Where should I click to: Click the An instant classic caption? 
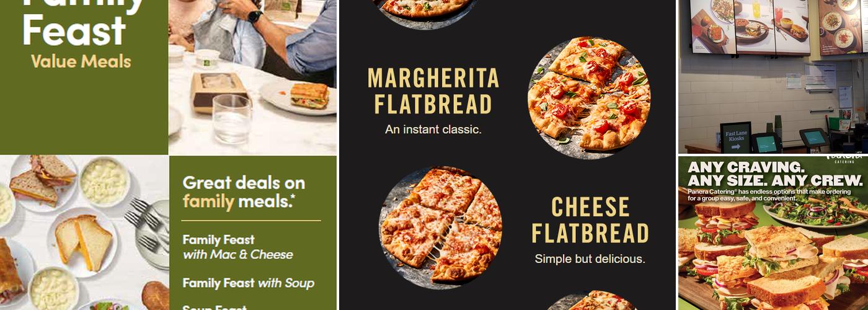433,130
